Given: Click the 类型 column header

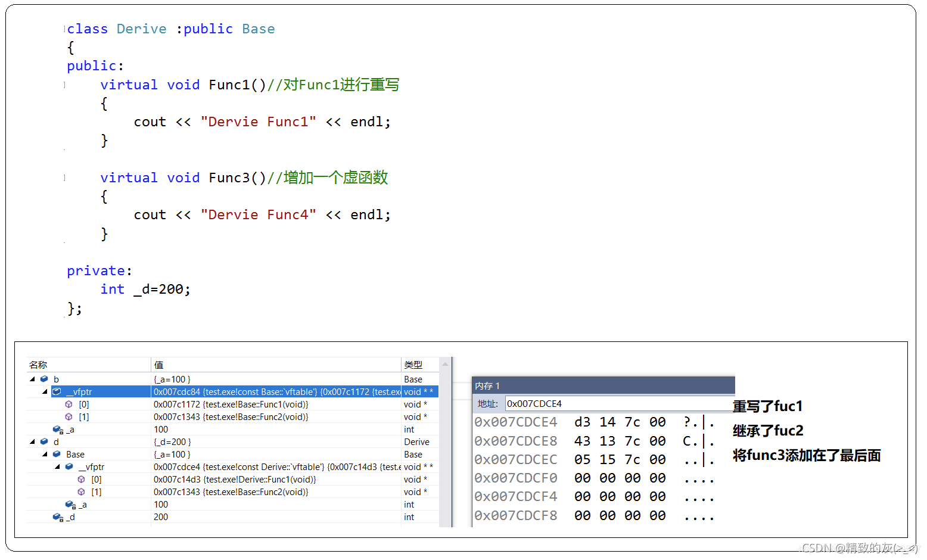Looking at the screenshot, I should pyautogui.click(x=420, y=365).
